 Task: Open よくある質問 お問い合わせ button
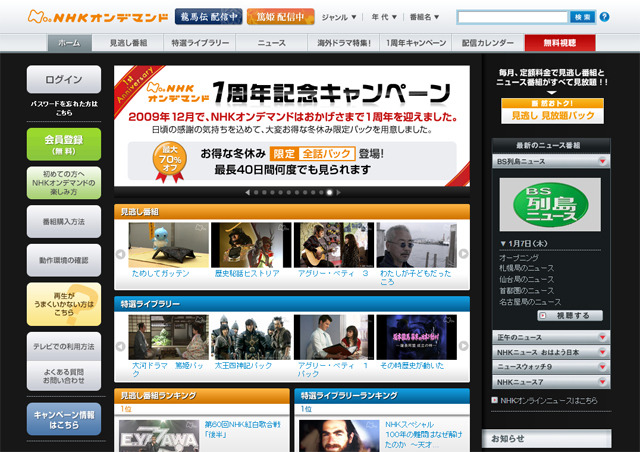[x=64, y=376]
